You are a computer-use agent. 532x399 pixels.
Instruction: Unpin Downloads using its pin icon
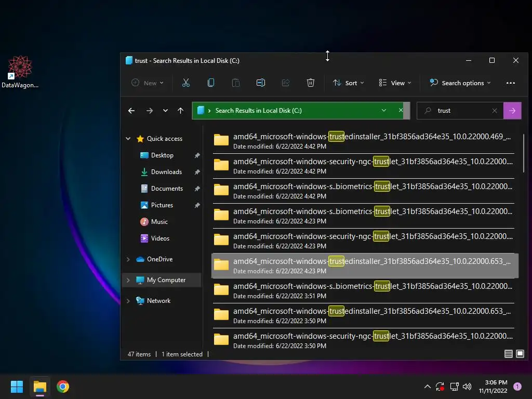tap(197, 172)
